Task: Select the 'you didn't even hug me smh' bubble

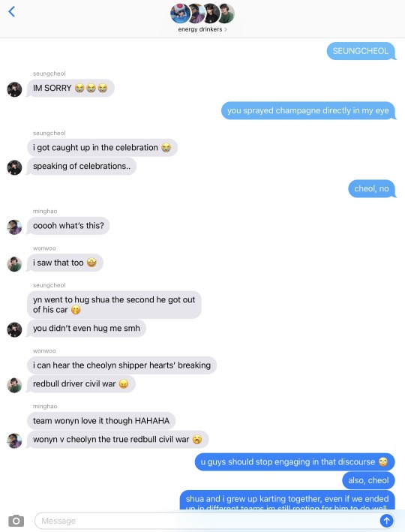Action: pos(86,329)
